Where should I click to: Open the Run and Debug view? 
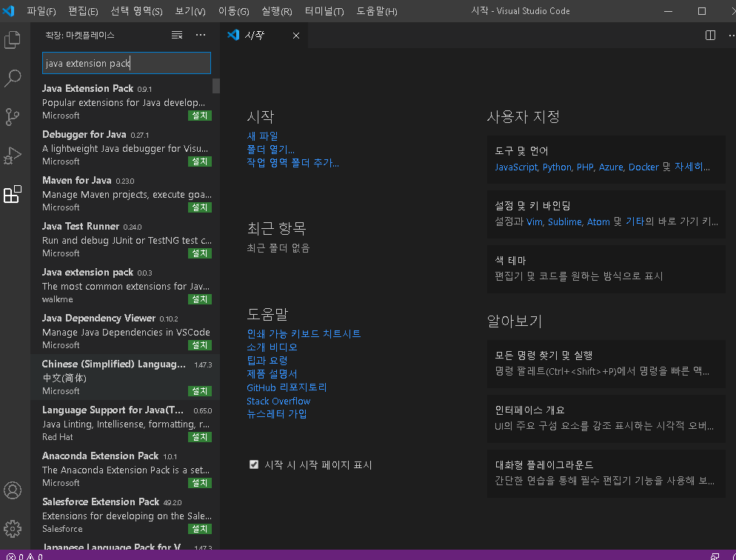12,156
